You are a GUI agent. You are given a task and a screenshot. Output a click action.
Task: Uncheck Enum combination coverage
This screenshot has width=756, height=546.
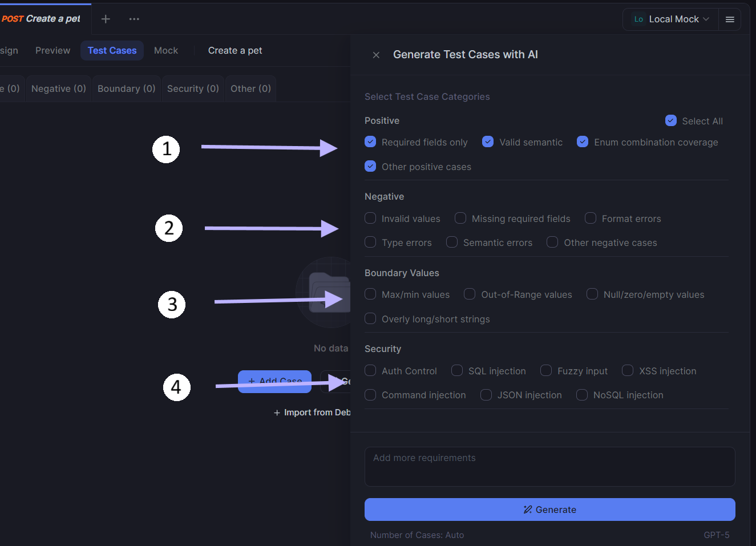click(x=583, y=142)
